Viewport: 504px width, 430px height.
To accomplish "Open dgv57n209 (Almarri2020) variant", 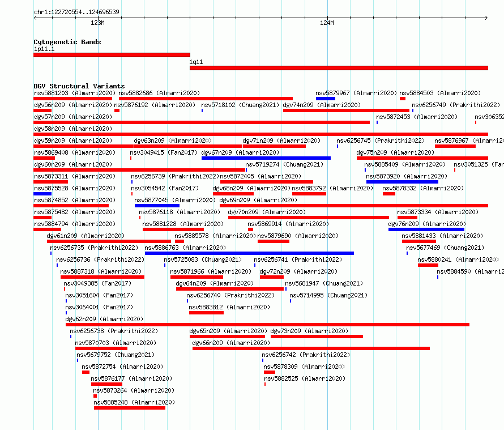I will tap(202, 122).
